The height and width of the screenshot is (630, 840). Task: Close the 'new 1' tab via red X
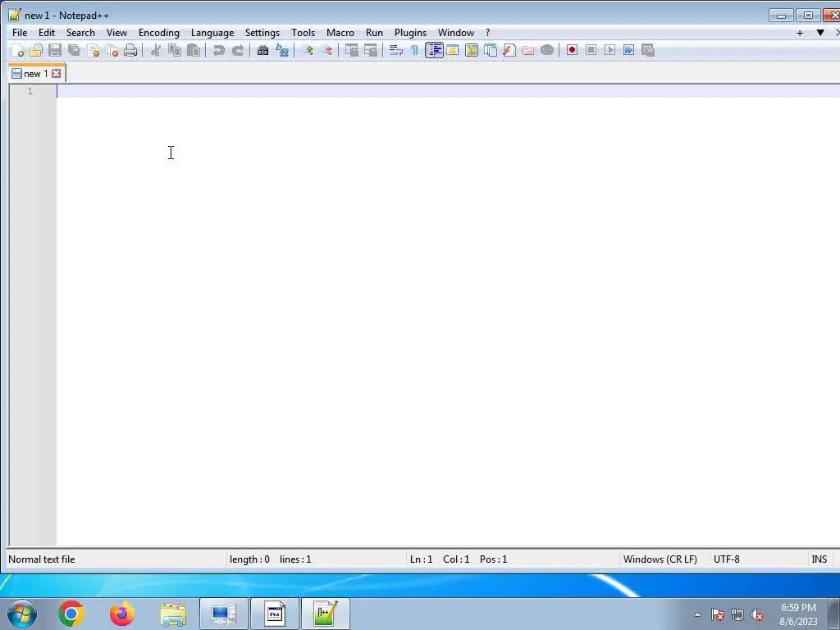tap(57, 73)
